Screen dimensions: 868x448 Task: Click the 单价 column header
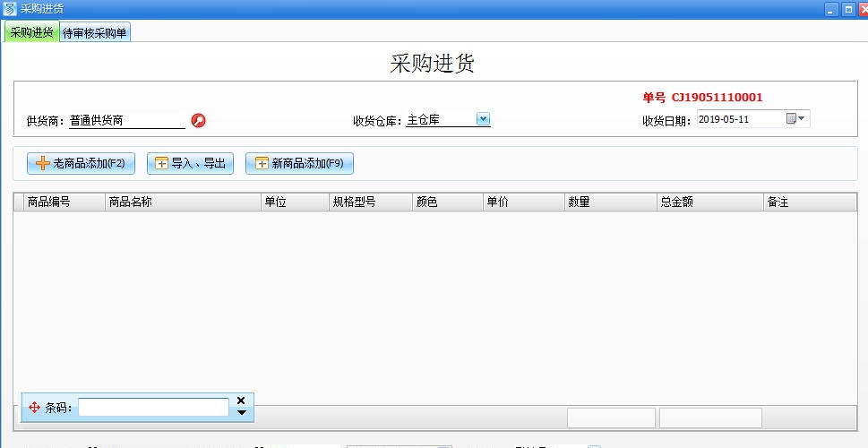524,202
